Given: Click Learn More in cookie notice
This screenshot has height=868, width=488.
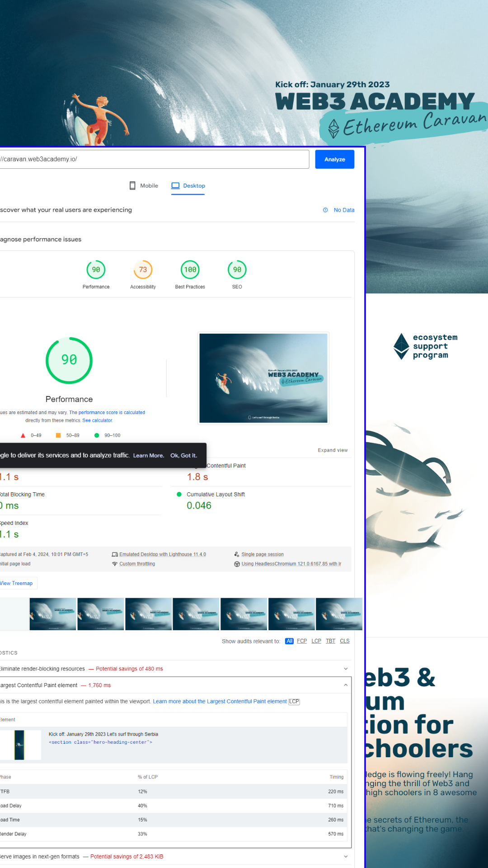Looking at the screenshot, I should [148, 456].
